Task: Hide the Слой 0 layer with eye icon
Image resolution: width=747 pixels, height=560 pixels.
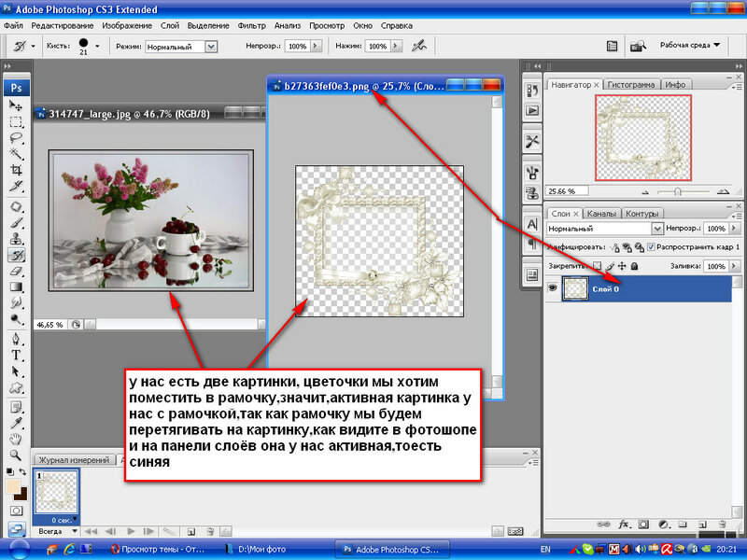Action: coord(553,288)
